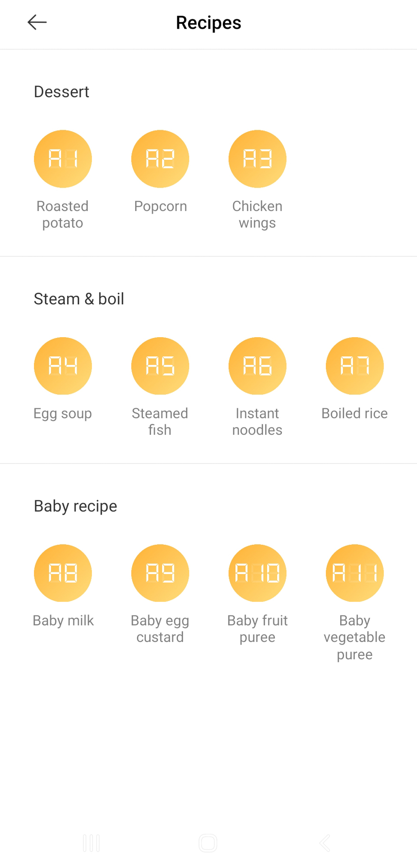Tap the Recipes page title
The image size is (417, 868).
tap(208, 23)
